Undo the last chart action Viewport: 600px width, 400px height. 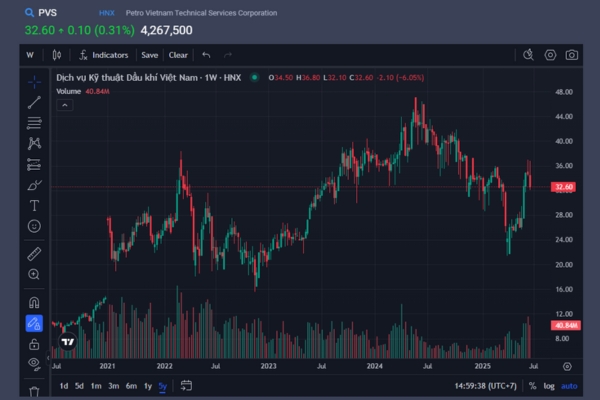click(x=206, y=55)
